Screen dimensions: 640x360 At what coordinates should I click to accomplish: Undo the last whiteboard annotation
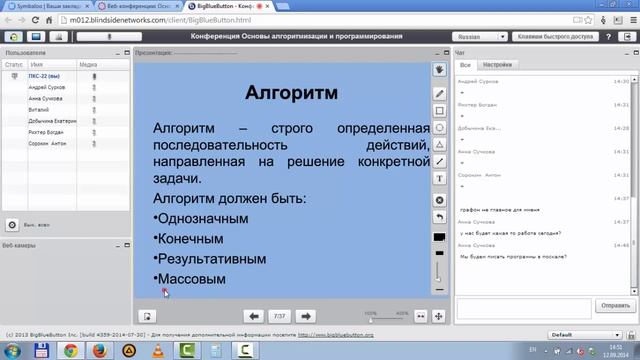pyautogui.click(x=439, y=217)
